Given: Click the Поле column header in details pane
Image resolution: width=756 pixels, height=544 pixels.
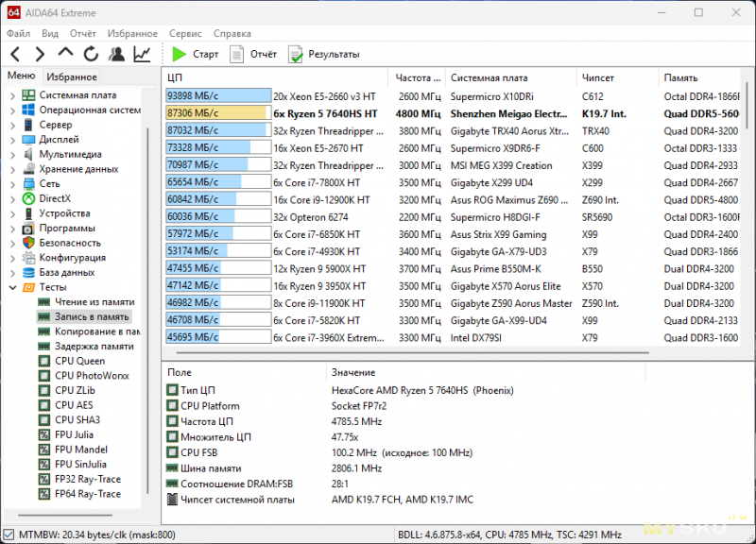Looking at the screenshot, I should click(x=245, y=372).
